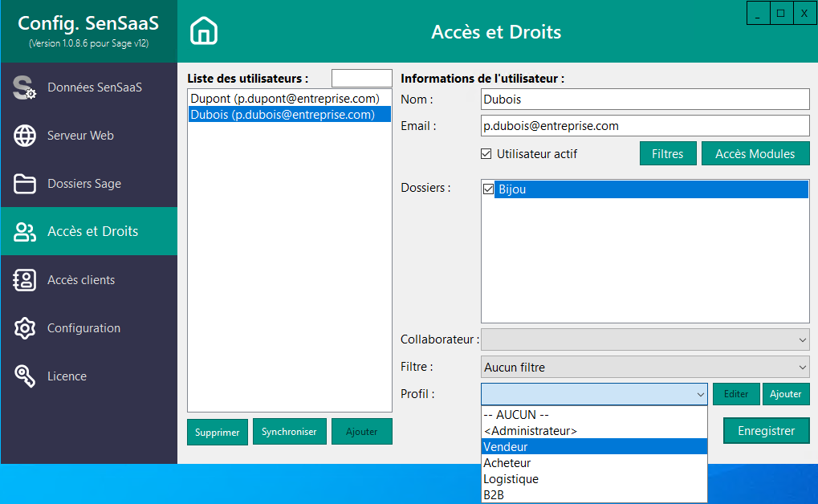Toggle the Utilisateur actif checkbox
Screen dimensions: 818x504
pos(486,153)
